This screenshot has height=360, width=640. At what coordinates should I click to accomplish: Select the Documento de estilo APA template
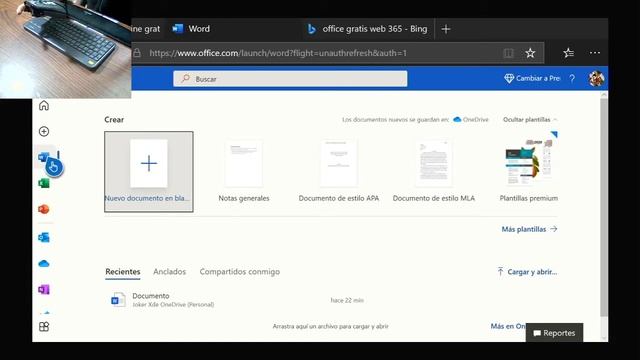click(339, 171)
